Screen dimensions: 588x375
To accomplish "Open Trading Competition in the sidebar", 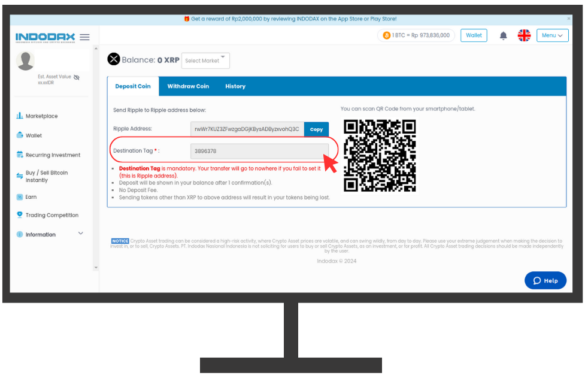I will click(52, 215).
